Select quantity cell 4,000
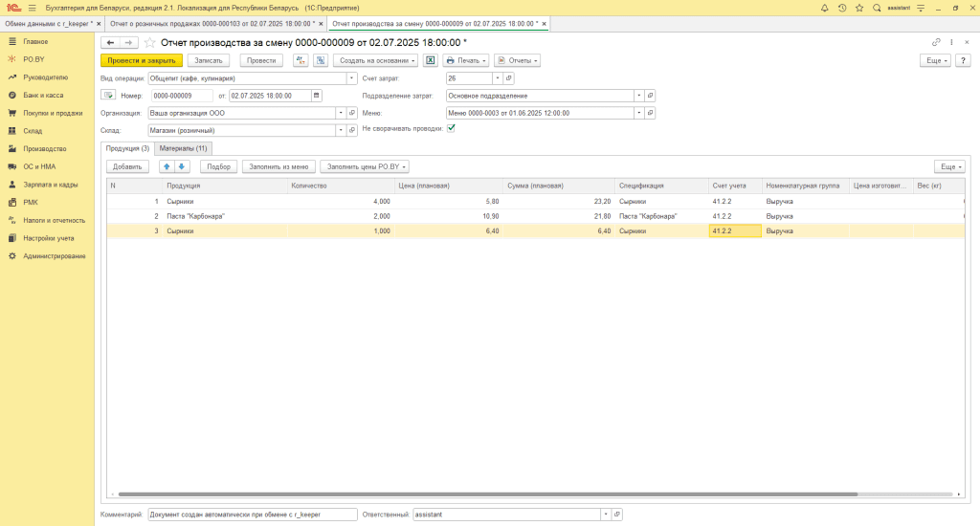This screenshot has width=980, height=526. coord(341,201)
